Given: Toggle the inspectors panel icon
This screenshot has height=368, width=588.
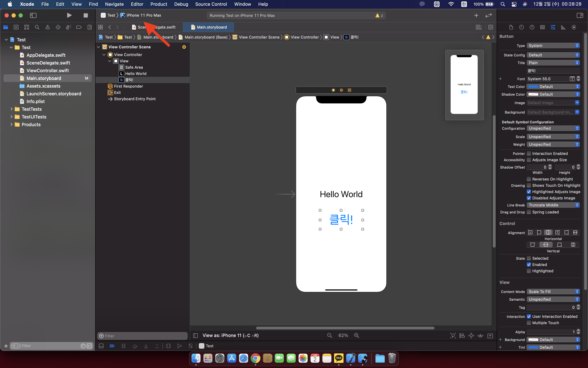Looking at the screenshot, I should [580, 15].
